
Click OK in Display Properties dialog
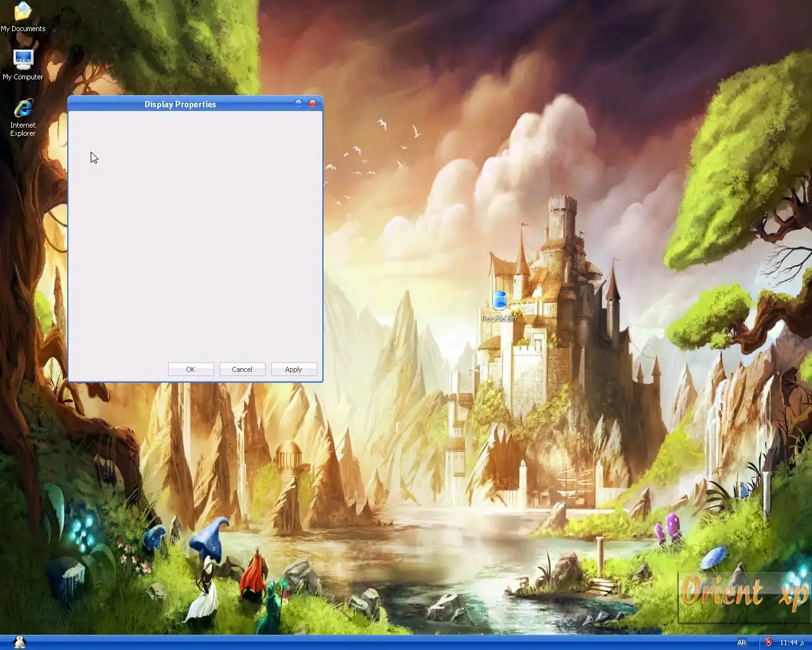coord(191,369)
